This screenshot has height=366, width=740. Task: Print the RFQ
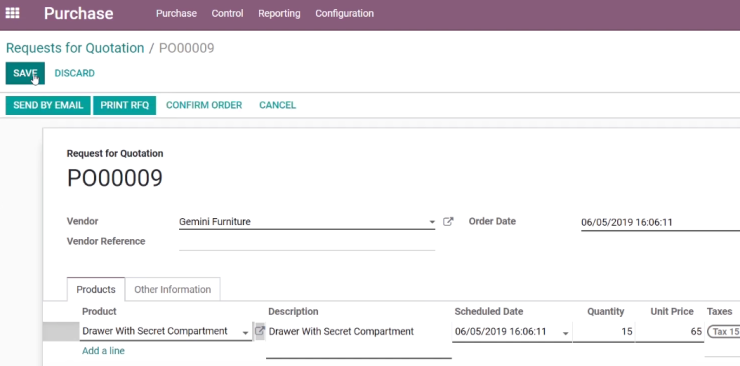(125, 105)
